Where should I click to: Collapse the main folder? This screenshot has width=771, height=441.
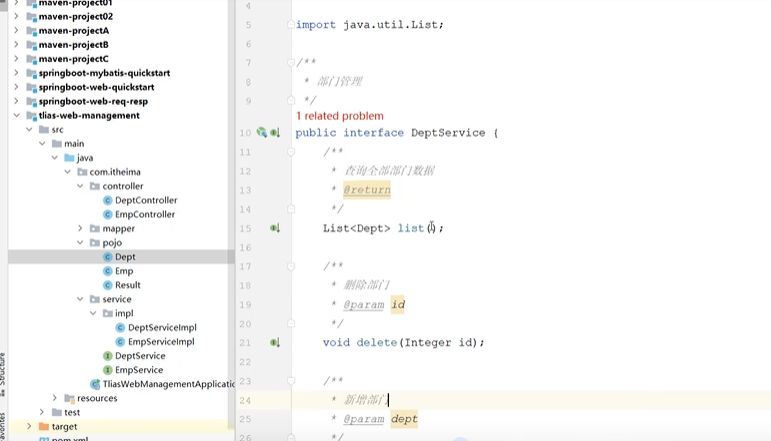tap(42, 144)
